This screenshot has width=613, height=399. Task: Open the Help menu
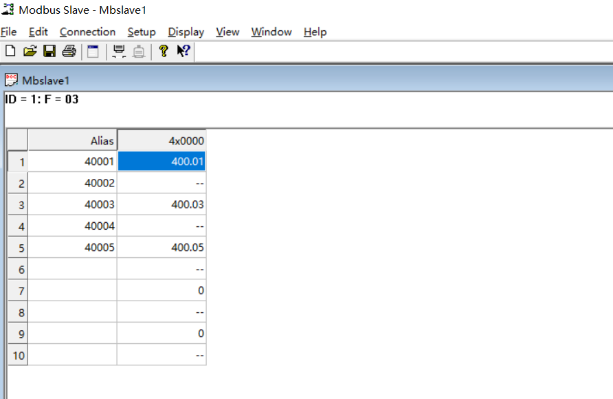315,32
